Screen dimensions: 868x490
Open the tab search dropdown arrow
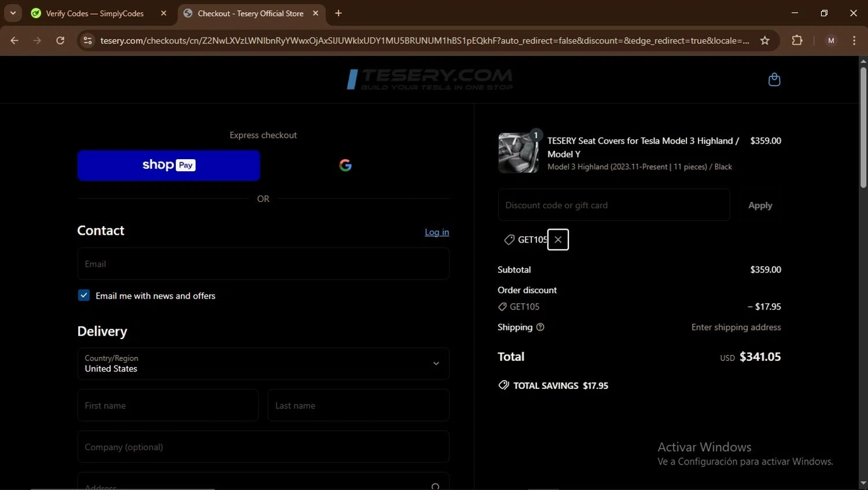(13, 13)
